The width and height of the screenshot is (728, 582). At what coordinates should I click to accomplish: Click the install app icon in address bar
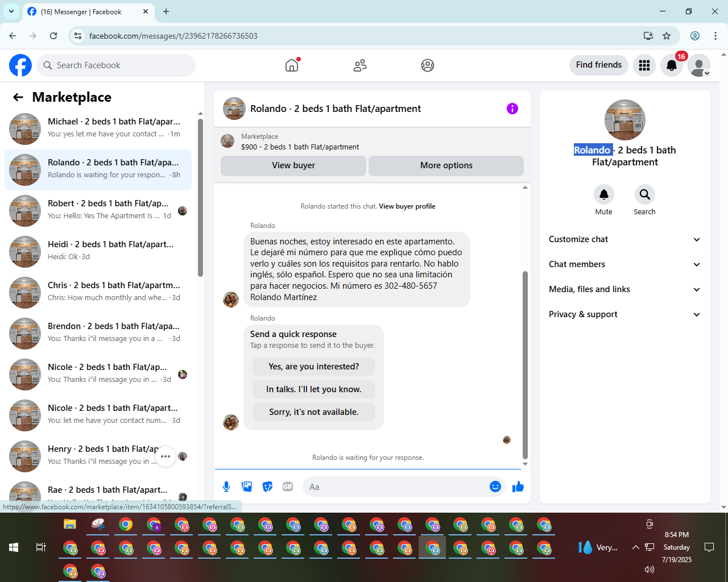pos(648,36)
